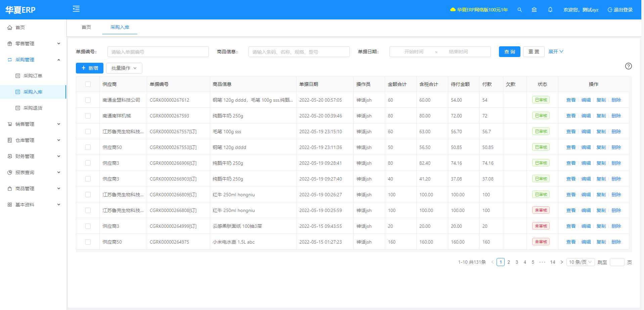The height and width of the screenshot is (310, 644).
Task: Click the 销售管理 shopping cart icon
Action: click(x=10, y=124)
